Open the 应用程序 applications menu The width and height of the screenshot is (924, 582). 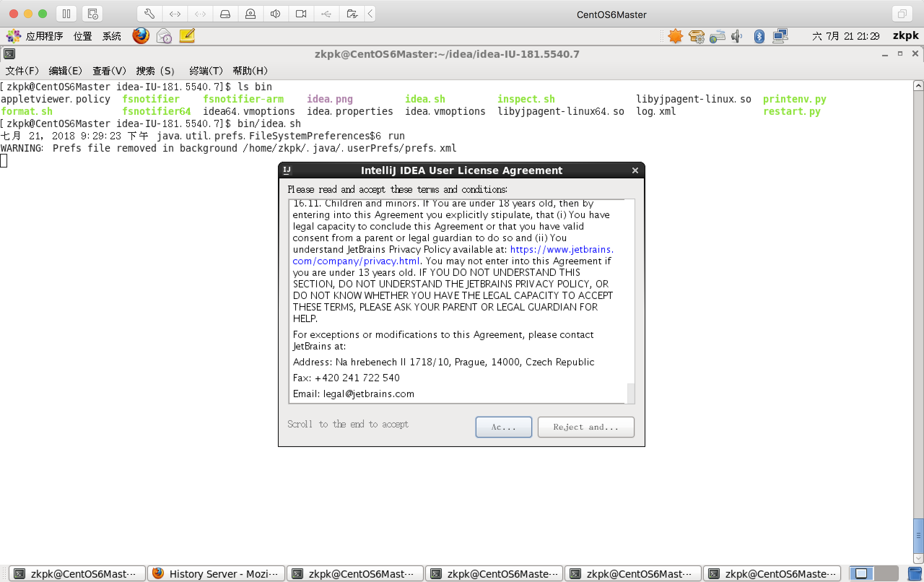point(44,36)
